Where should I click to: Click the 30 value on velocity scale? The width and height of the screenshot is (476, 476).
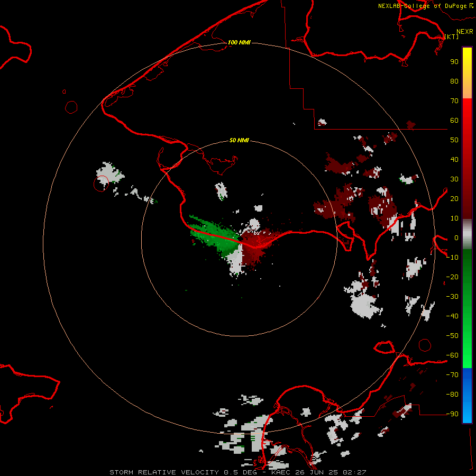(454, 179)
